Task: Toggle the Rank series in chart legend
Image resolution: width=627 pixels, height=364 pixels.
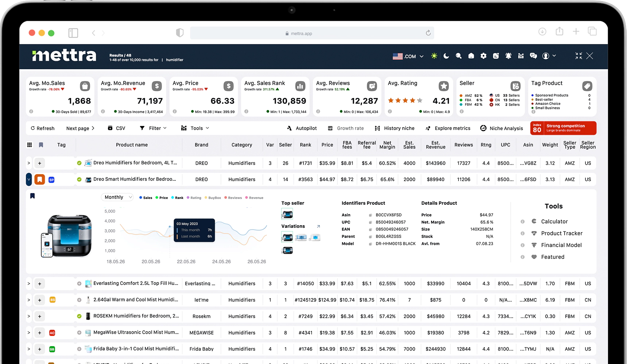Action: (x=177, y=197)
